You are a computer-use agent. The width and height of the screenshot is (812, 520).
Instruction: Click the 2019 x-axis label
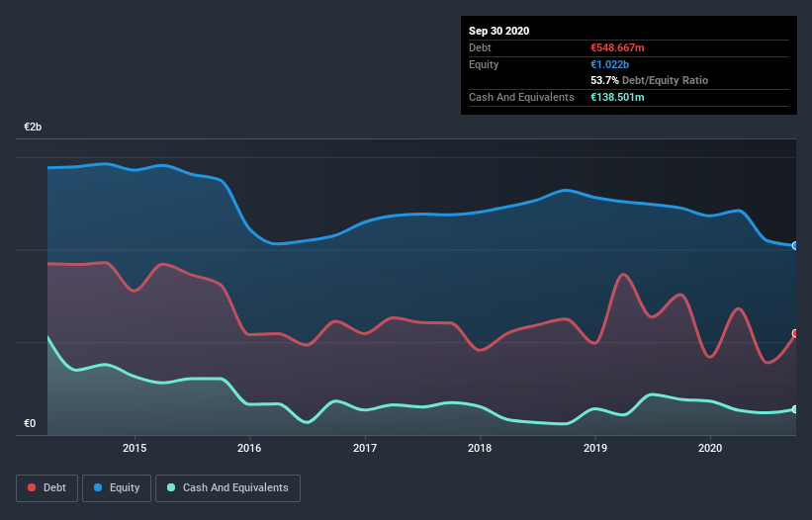coord(595,448)
